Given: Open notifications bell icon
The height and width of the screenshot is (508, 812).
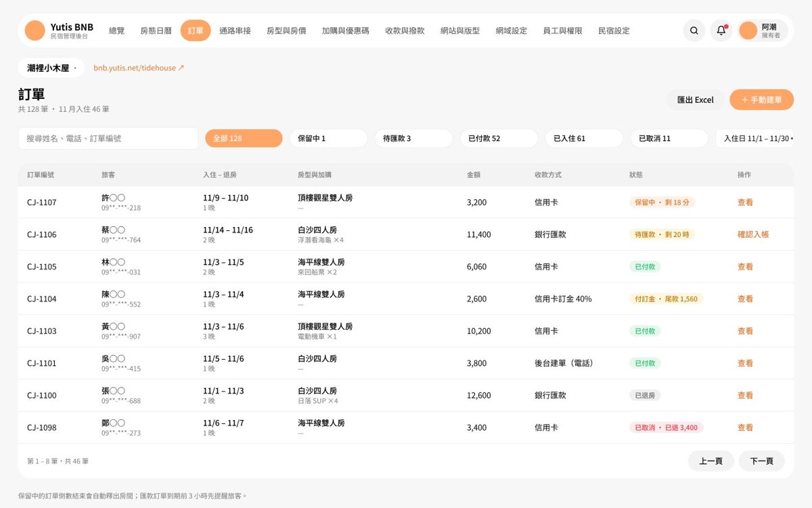Looking at the screenshot, I should (721, 30).
